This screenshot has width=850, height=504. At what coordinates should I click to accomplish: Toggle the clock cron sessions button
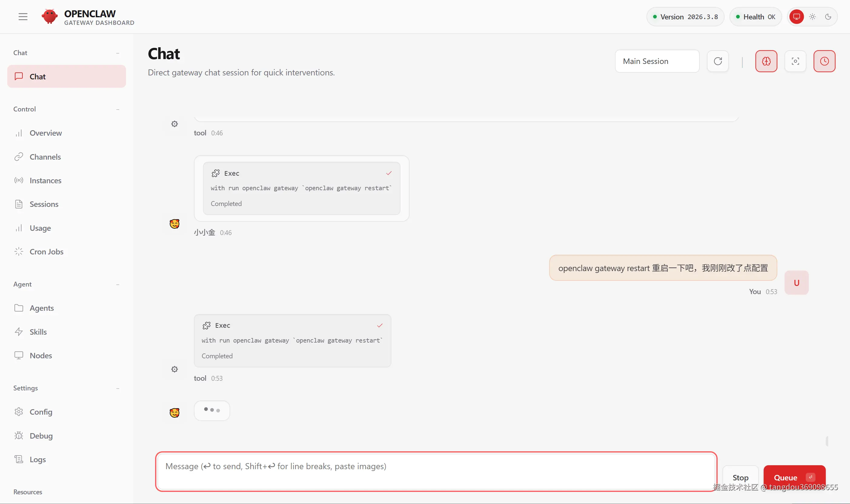click(824, 61)
